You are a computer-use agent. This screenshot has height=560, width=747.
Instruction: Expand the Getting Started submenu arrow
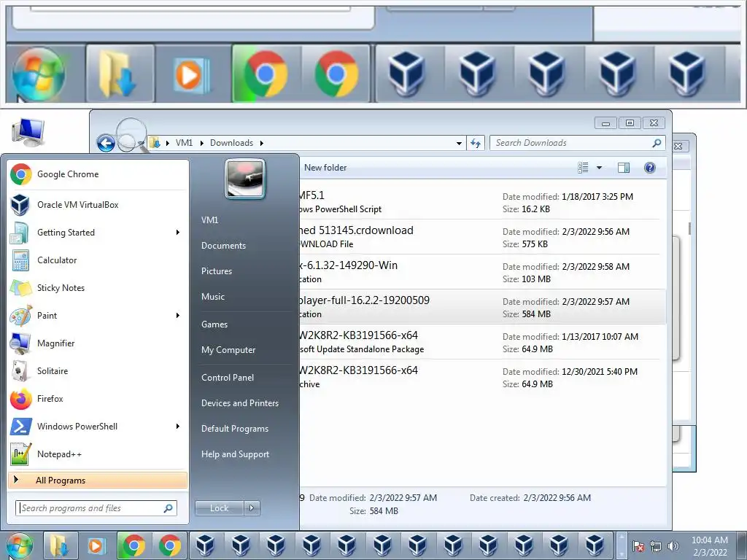178,233
